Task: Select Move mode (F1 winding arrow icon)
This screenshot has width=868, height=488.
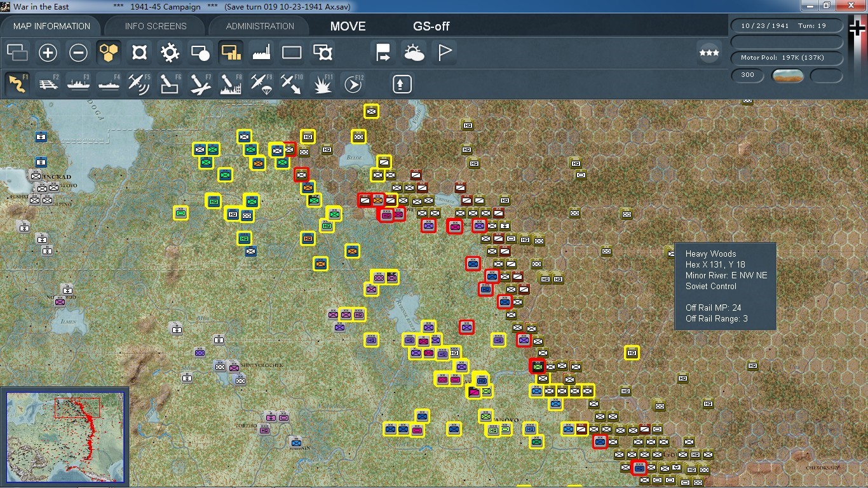Action: [x=18, y=84]
